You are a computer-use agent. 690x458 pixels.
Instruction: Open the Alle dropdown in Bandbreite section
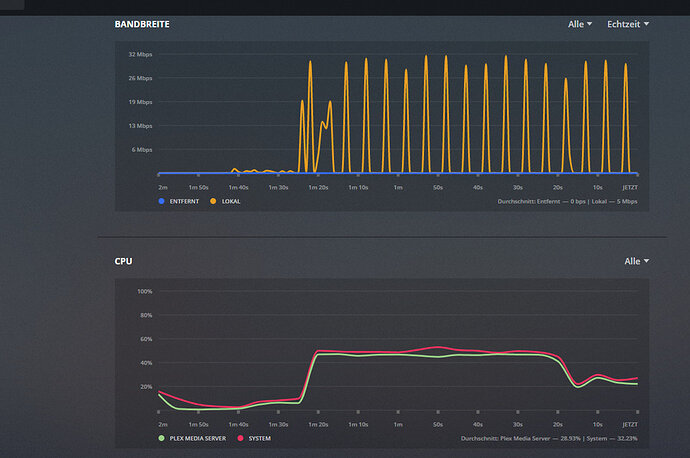coord(580,24)
